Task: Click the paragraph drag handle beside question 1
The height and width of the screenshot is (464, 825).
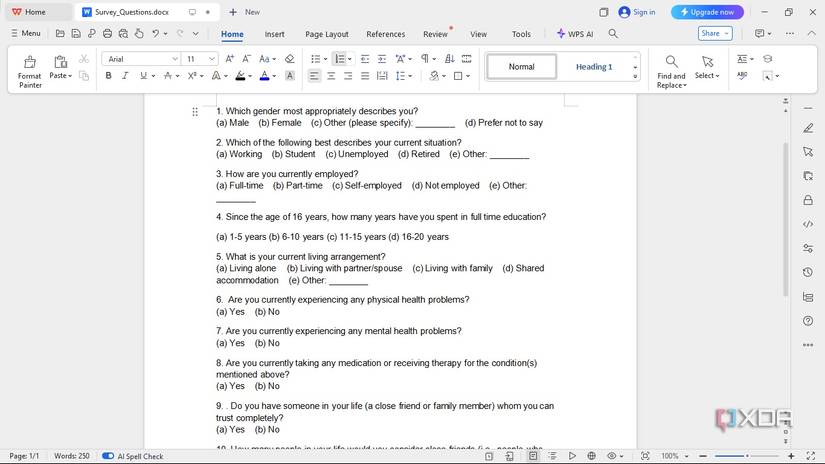Action: 195,112
